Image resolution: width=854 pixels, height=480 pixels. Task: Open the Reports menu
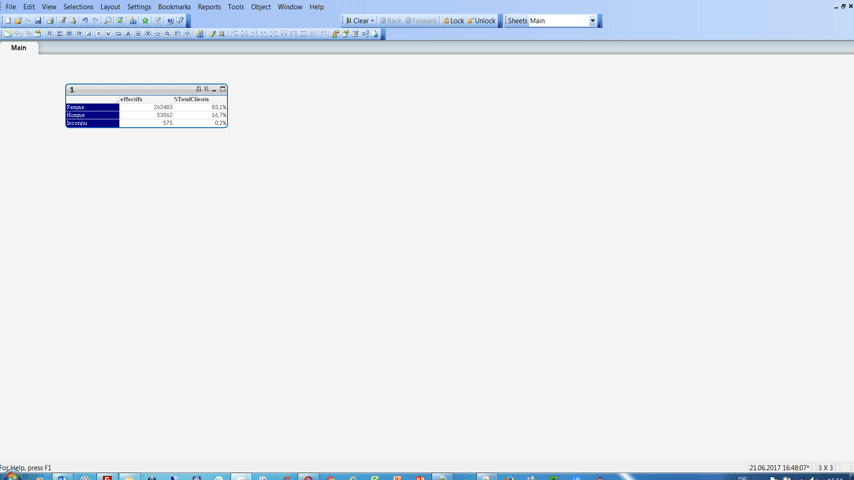209,7
